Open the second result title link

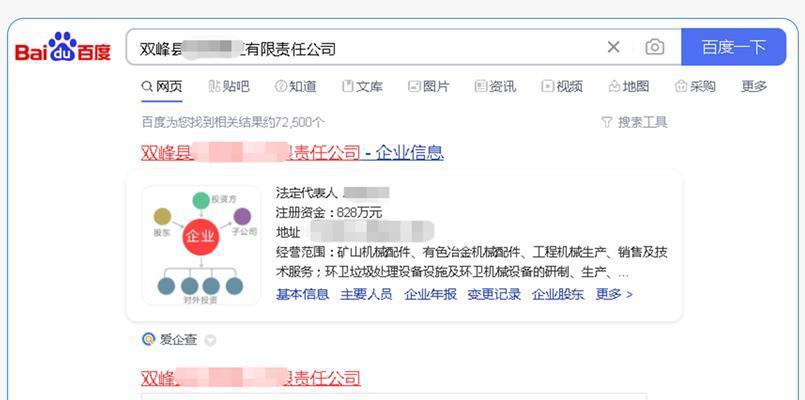[251, 378]
